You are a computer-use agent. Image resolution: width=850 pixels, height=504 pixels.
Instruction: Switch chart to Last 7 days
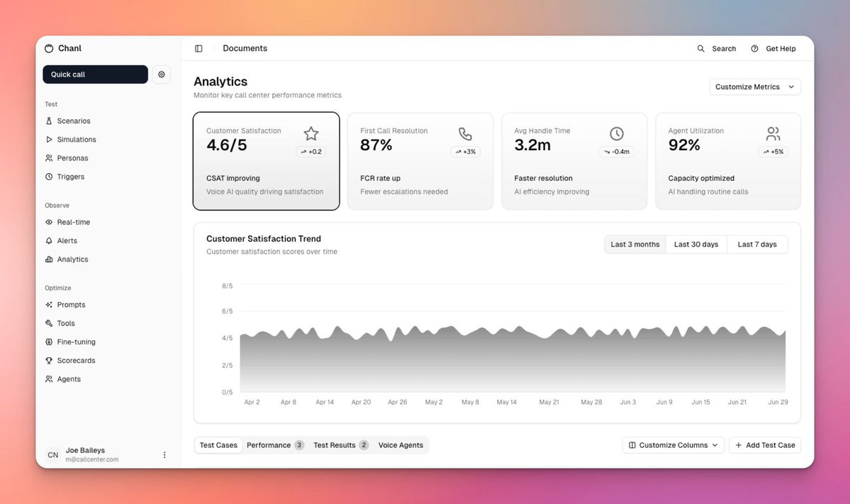point(756,245)
